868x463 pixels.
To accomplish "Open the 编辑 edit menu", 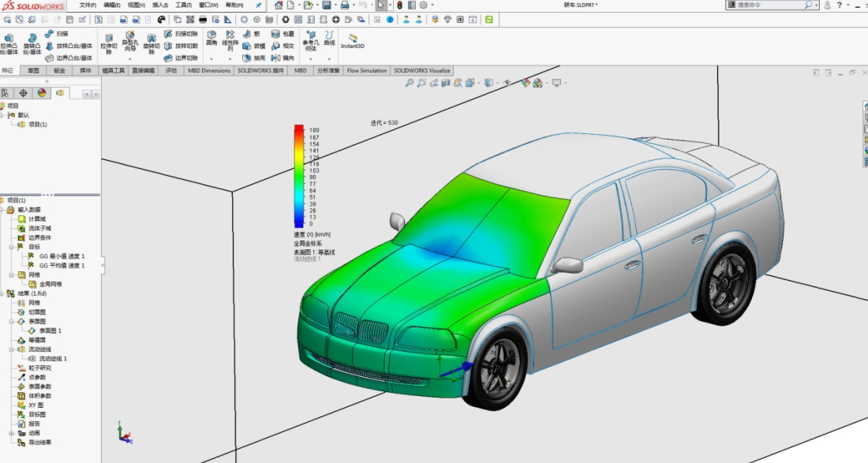I will (x=112, y=5).
